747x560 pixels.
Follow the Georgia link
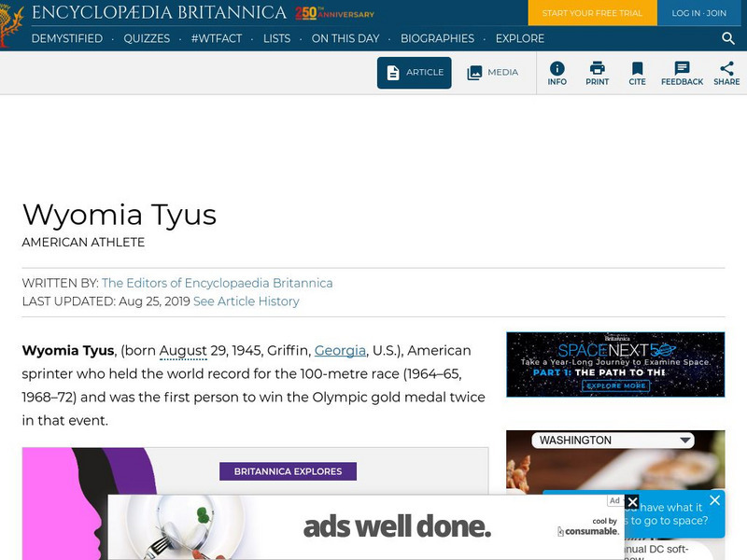340,351
